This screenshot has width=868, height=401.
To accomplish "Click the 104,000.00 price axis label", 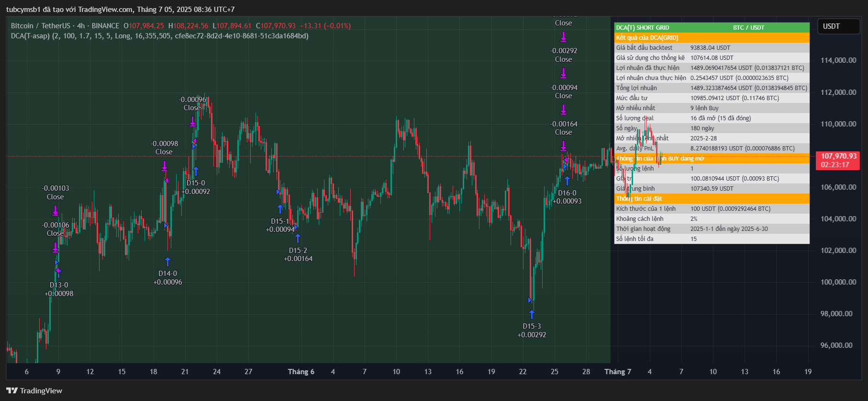I will pos(838,219).
